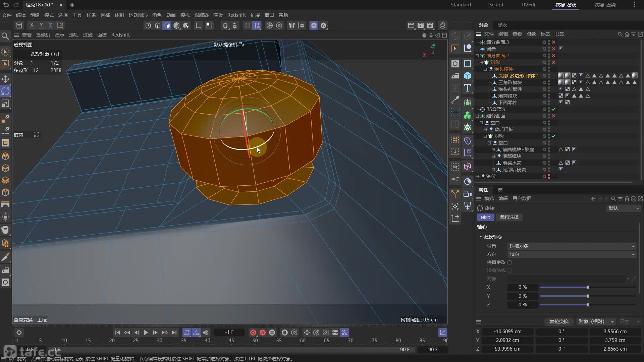644x362 pixels.
Task: Jump to the end of the timeline
Action: pos(174,333)
